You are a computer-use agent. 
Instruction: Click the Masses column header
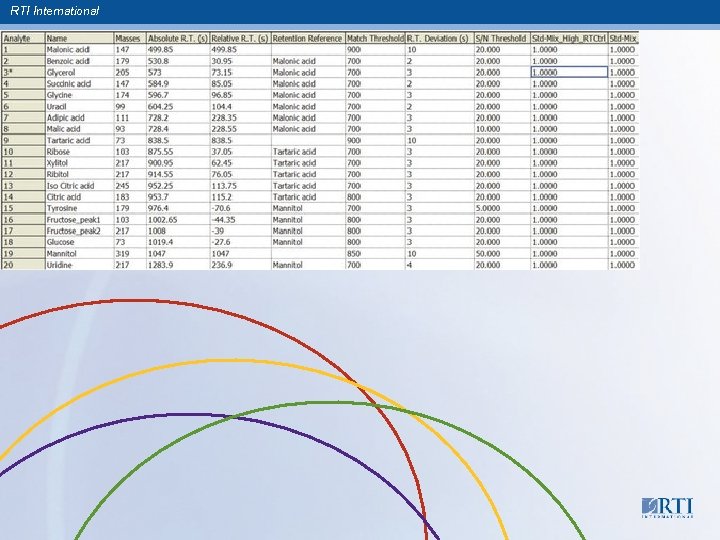(130, 39)
